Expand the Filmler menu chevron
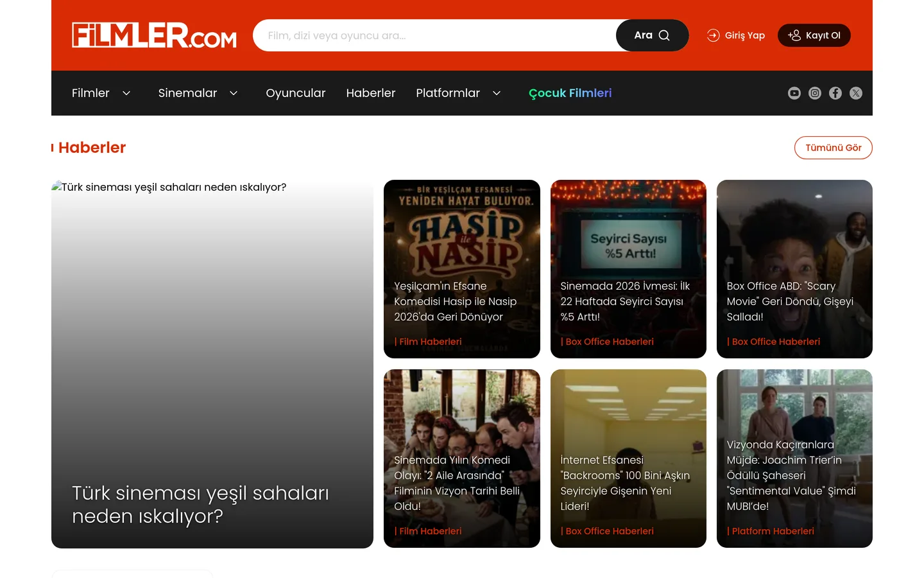 pyautogui.click(x=126, y=93)
